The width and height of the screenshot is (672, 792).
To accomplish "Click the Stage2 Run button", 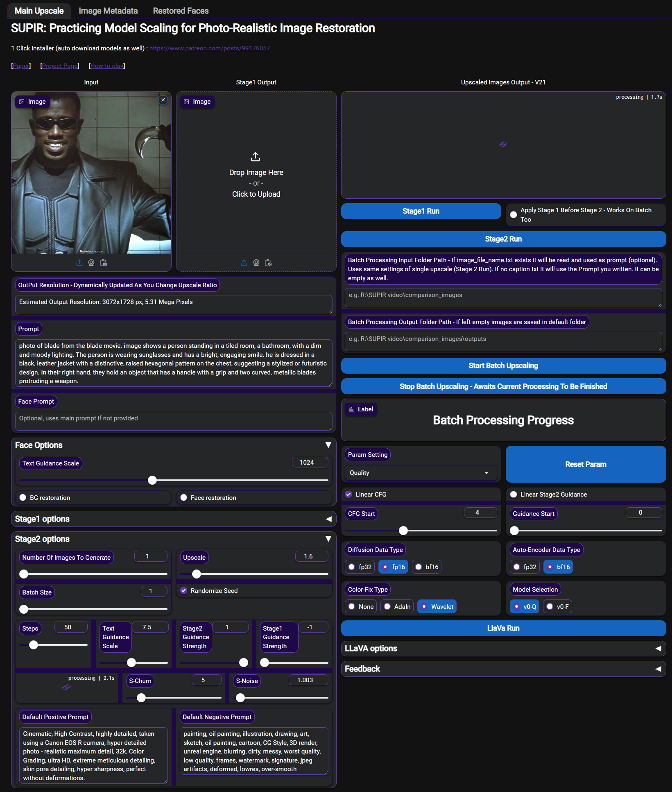I will 503,239.
